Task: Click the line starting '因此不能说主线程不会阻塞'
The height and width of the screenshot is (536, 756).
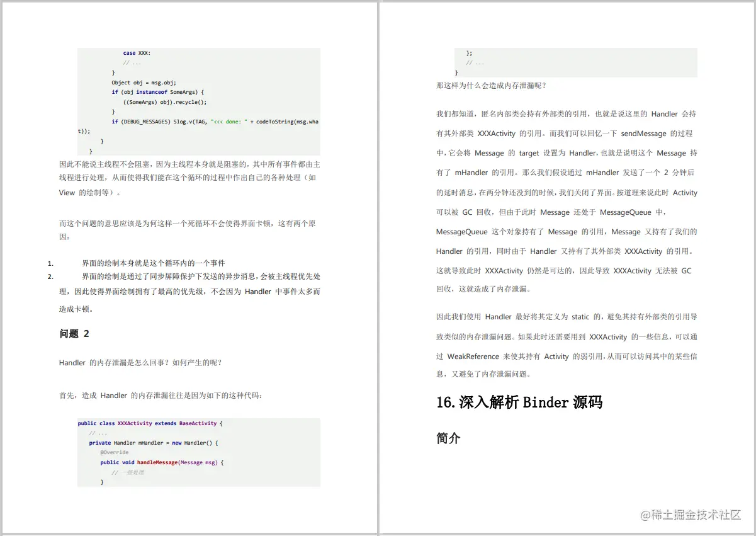Action: click(189, 164)
